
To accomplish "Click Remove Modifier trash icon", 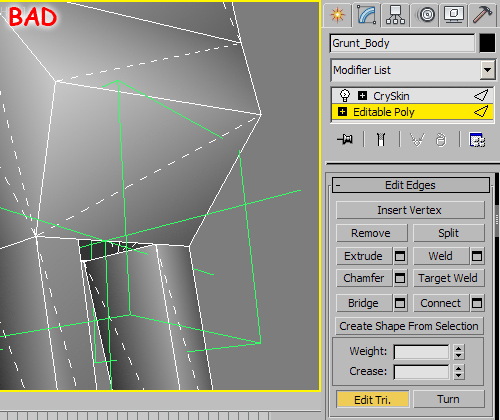I will coord(441,140).
